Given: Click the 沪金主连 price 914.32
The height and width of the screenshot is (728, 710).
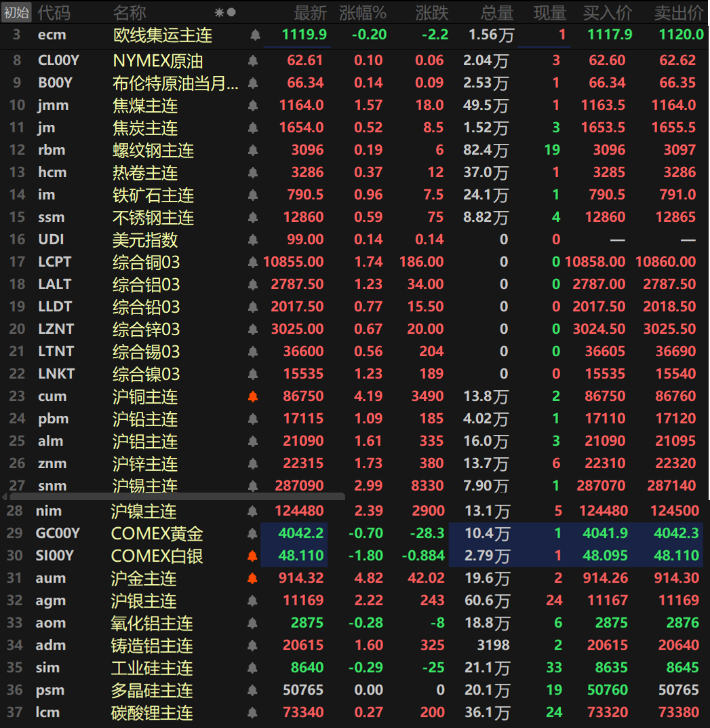Looking at the screenshot, I should tap(301, 578).
